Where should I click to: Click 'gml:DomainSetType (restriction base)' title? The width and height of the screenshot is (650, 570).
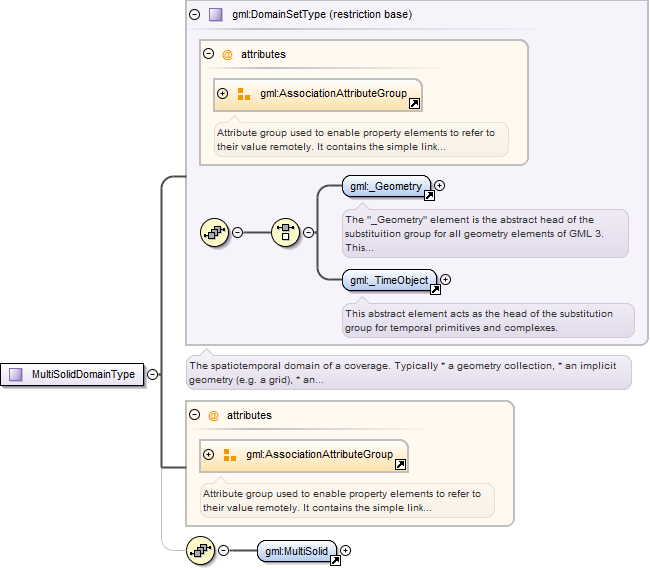pyautogui.click(x=322, y=15)
